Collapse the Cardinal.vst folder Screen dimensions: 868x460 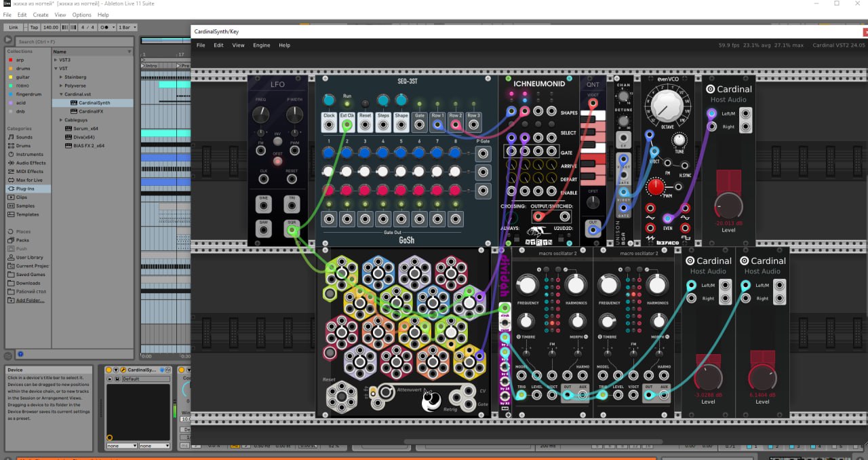tap(62, 94)
